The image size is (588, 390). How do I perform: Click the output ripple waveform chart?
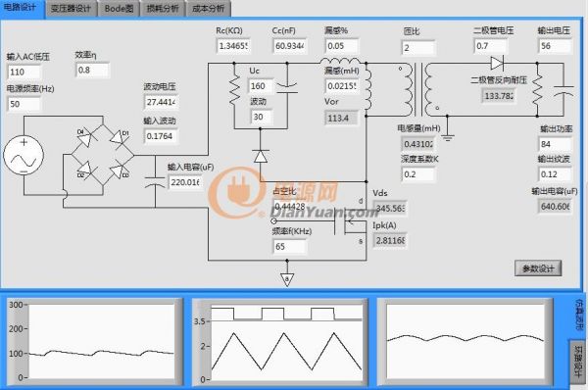[x=465, y=342]
